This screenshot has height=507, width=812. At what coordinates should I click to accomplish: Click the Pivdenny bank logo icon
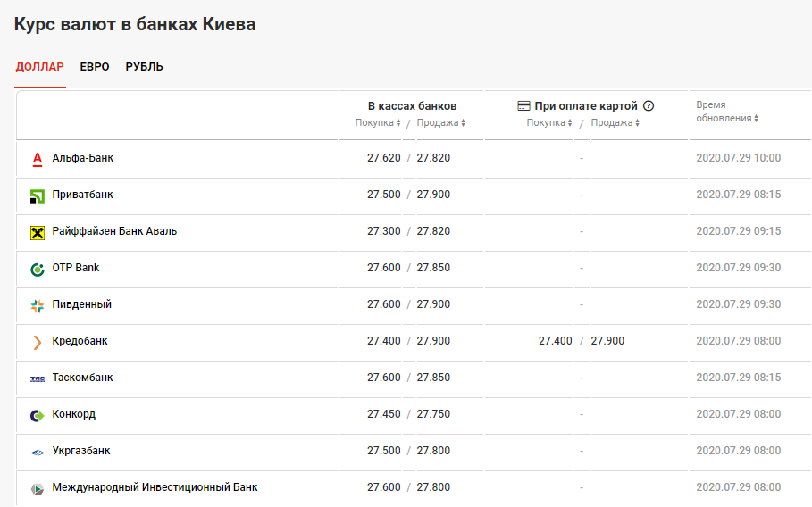coord(38,305)
